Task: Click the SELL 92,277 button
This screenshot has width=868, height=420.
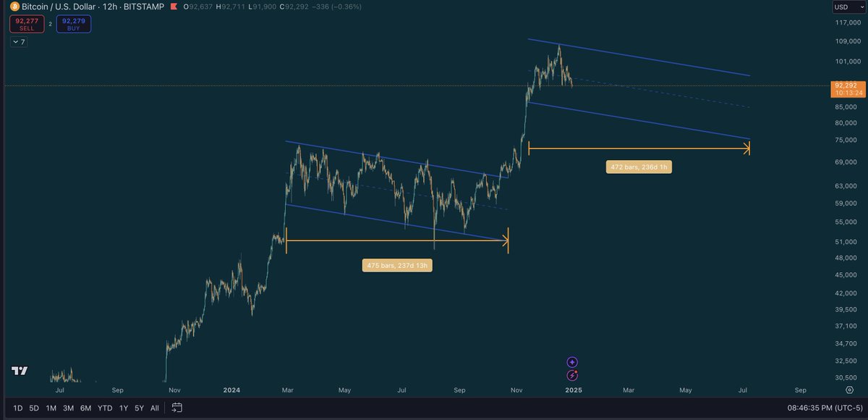Action: click(x=27, y=23)
